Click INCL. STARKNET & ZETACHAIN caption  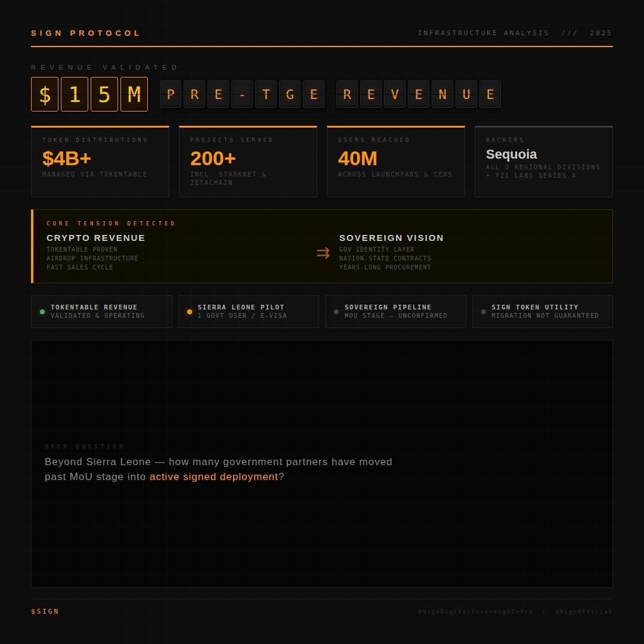pos(228,178)
